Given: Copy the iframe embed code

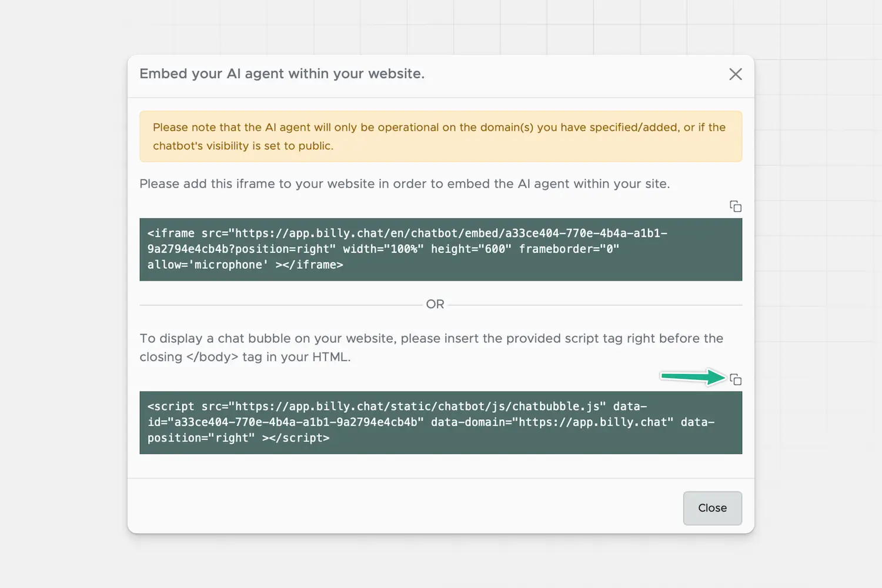Looking at the screenshot, I should (x=735, y=206).
